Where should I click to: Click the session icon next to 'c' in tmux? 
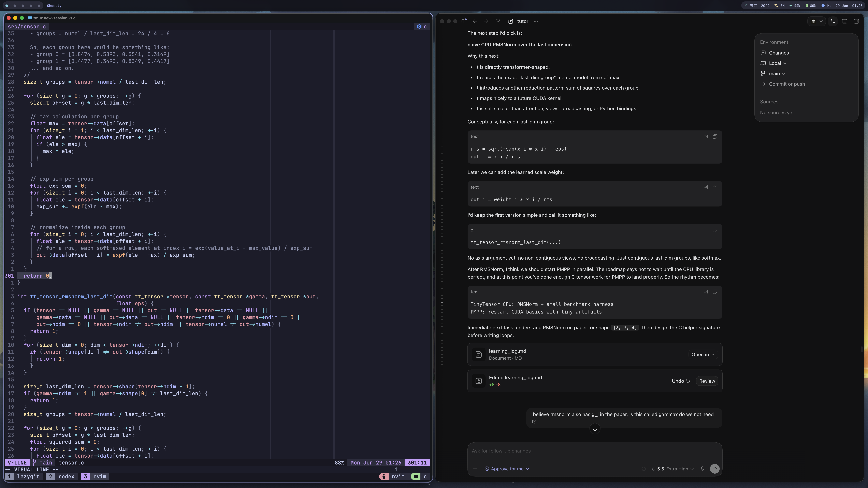click(x=416, y=477)
